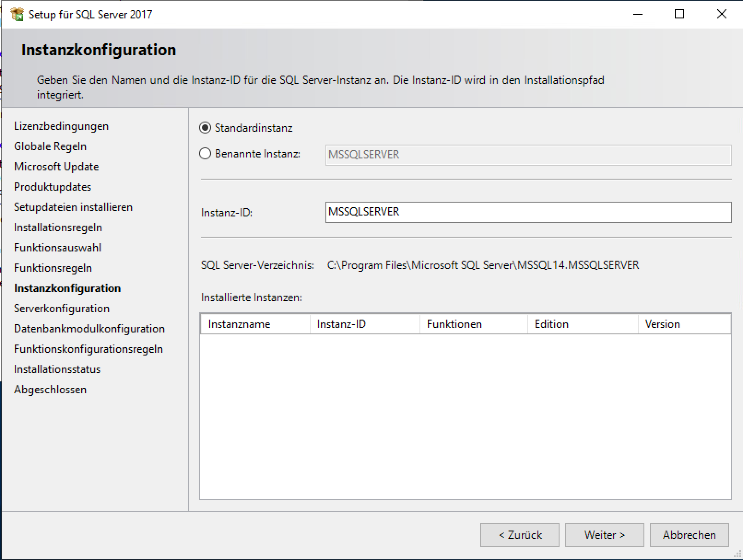The height and width of the screenshot is (560, 743).
Task: Open the Lizenzbedingungen step in sidebar
Action: (x=61, y=126)
